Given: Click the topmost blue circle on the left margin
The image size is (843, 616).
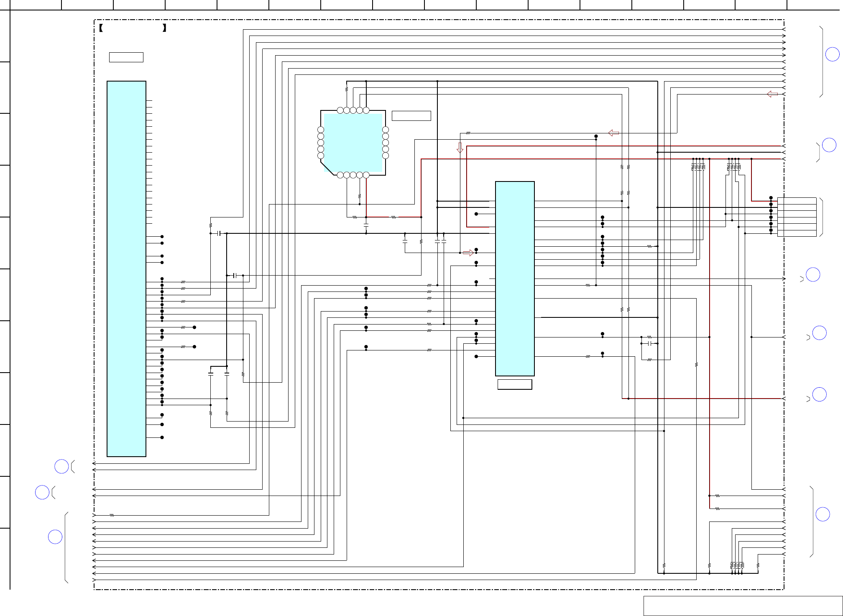Looking at the screenshot, I should (x=61, y=467).
